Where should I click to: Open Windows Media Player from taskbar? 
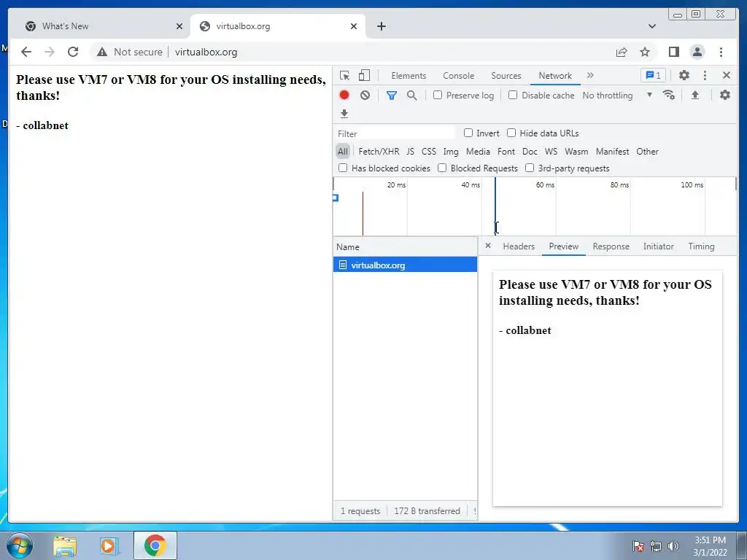point(108,545)
